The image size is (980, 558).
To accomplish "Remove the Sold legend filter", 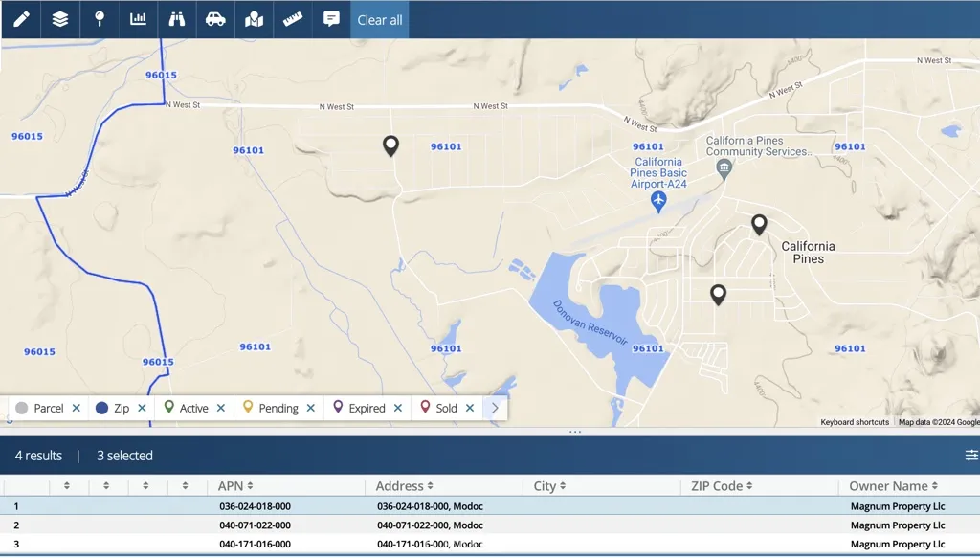I will pyautogui.click(x=470, y=408).
